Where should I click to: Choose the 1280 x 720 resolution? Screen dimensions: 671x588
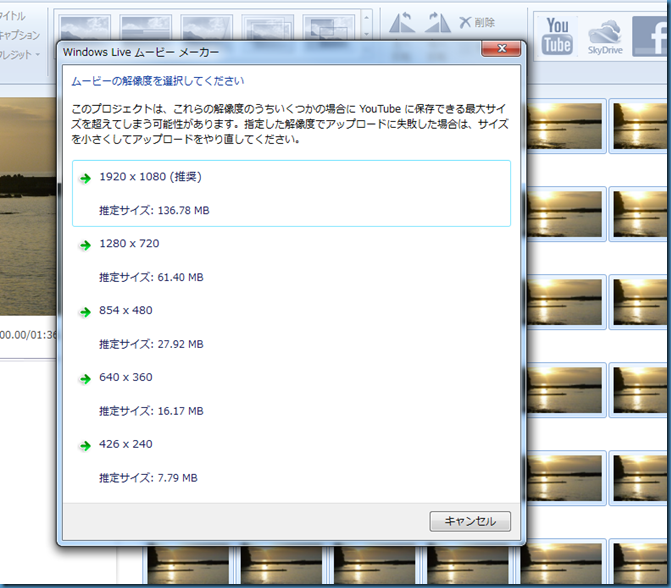(291, 260)
